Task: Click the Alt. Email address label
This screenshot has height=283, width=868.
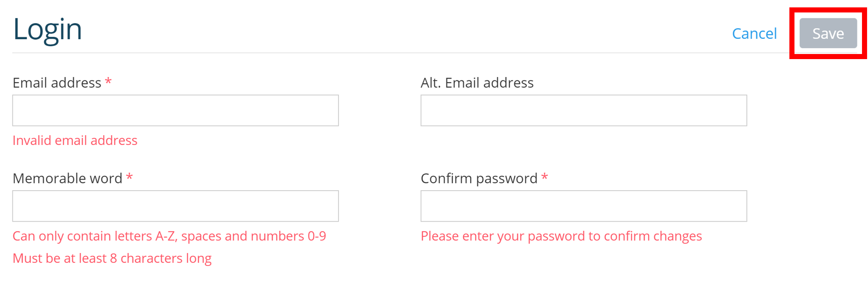Action: 476,83
